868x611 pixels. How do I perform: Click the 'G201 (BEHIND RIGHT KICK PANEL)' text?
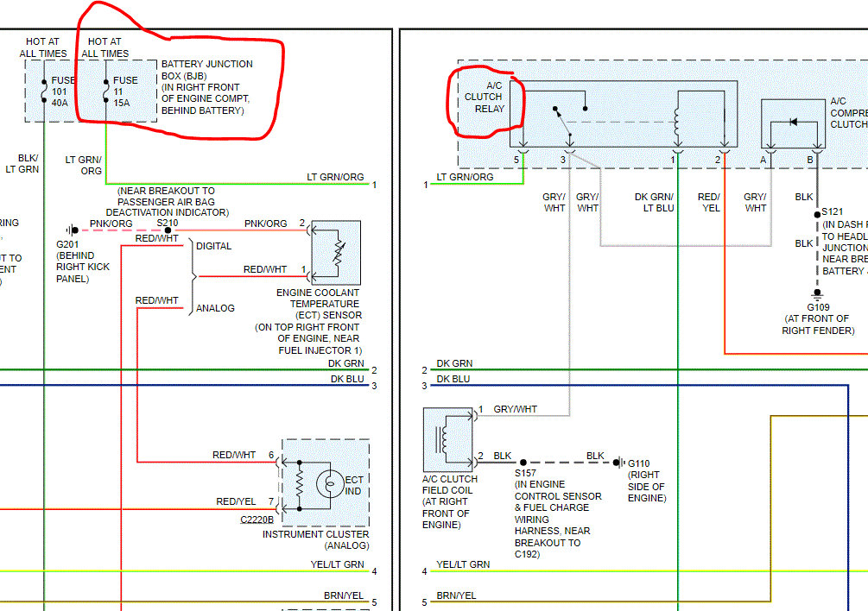[83, 261]
